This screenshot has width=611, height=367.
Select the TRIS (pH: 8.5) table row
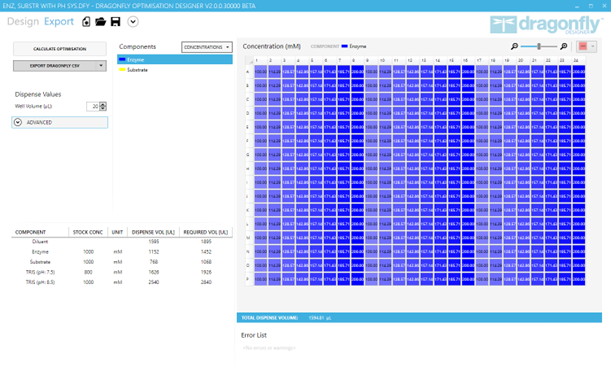[122, 282]
